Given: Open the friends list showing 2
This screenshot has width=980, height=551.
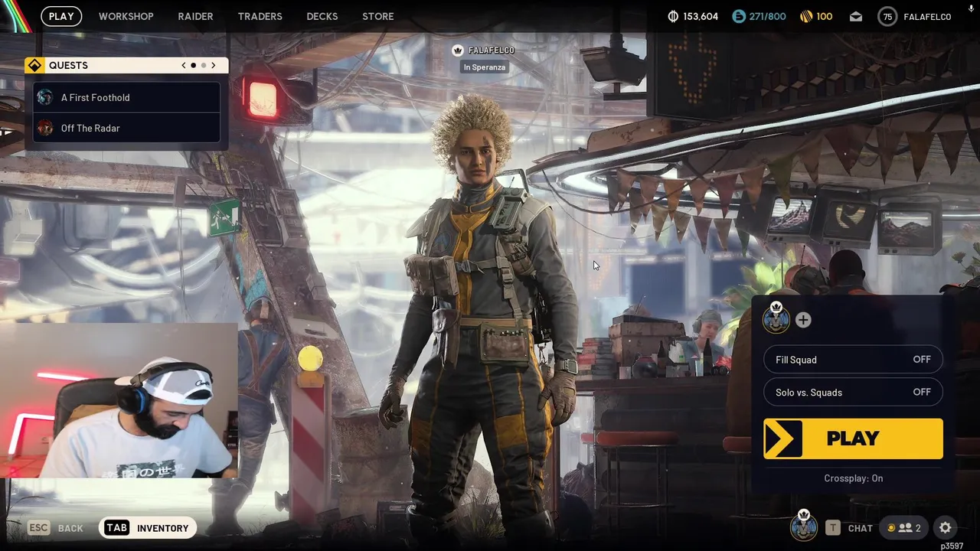Looking at the screenshot, I should (904, 528).
